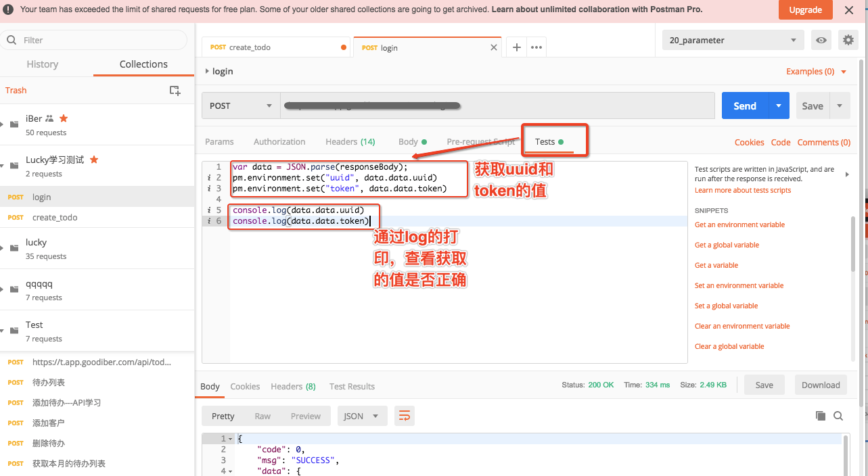Click the search magnifier icon in the filter
The width and height of the screenshot is (868, 476).
pyautogui.click(x=12, y=40)
